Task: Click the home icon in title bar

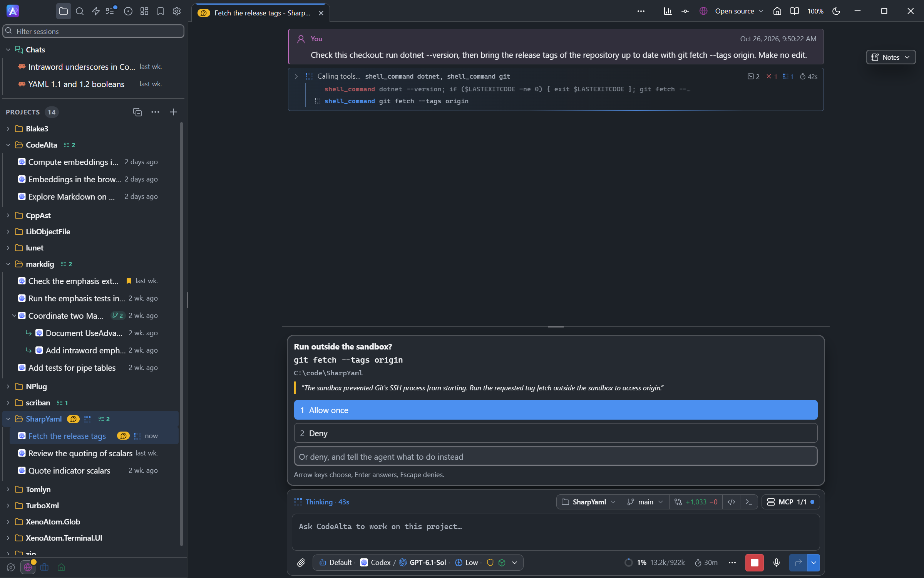Action: (x=777, y=11)
